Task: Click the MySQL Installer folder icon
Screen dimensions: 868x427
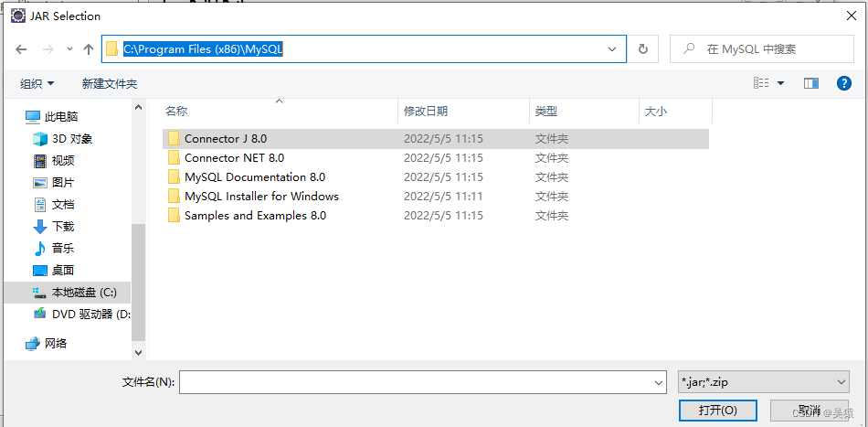Action: [x=174, y=196]
